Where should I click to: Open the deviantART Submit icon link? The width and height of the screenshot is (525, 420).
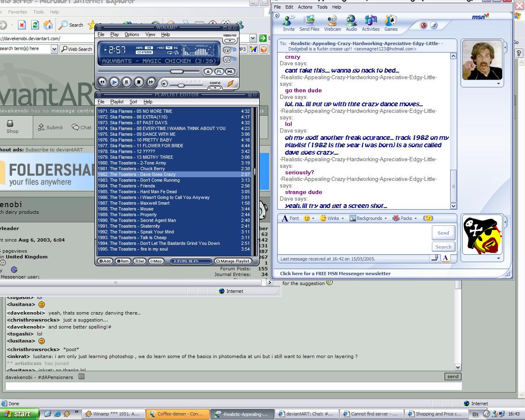[x=50, y=127]
